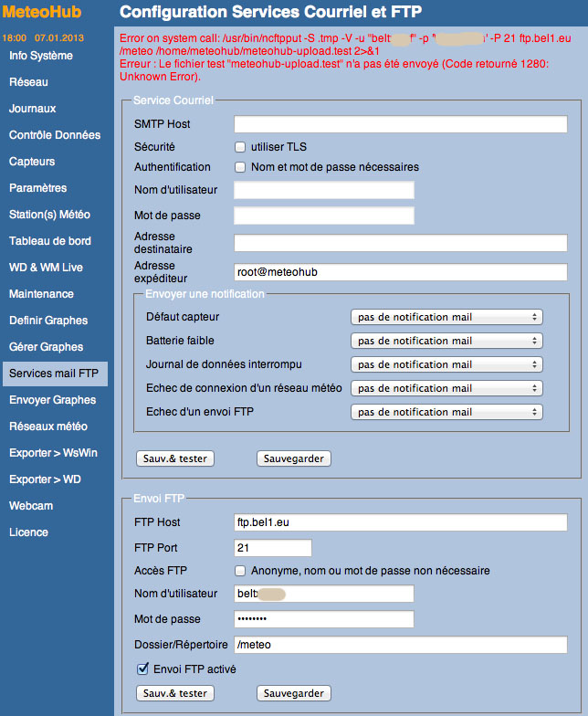The height and width of the screenshot is (716, 588).
Task: Open 'Défaut capteur' notification dropdown
Action: point(446,317)
